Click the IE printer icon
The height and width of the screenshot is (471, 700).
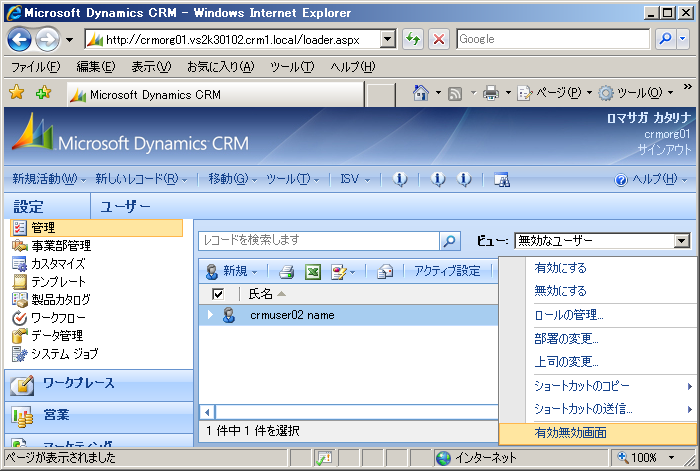coord(491,93)
